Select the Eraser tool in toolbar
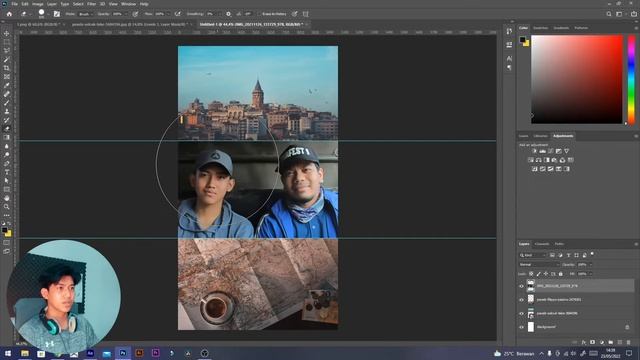This screenshot has width=640, height=360. pos(7,129)
